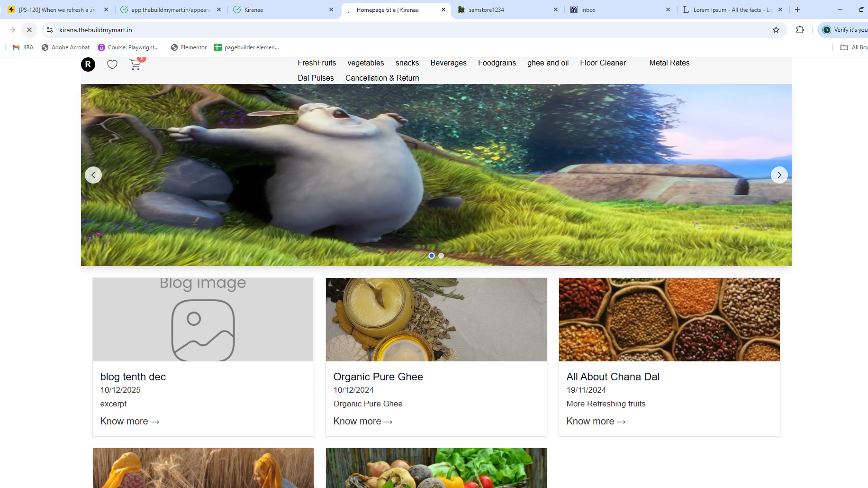
Task: Open the browser extensions menu
Action: 800,30
